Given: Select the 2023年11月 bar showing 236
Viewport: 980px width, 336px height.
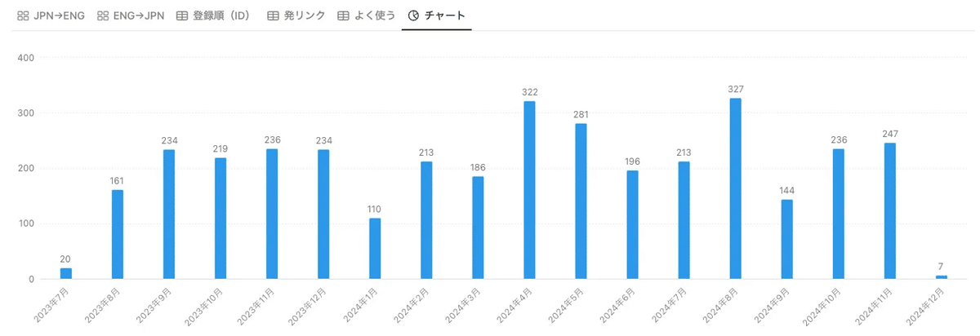Looking at the screenshot, I should (x=272, y=214).
